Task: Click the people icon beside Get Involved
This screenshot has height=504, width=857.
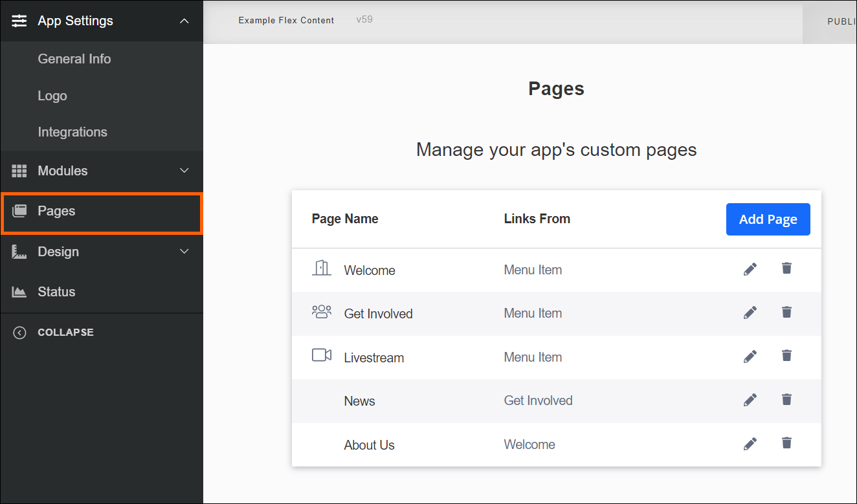Action: point(322,311)
